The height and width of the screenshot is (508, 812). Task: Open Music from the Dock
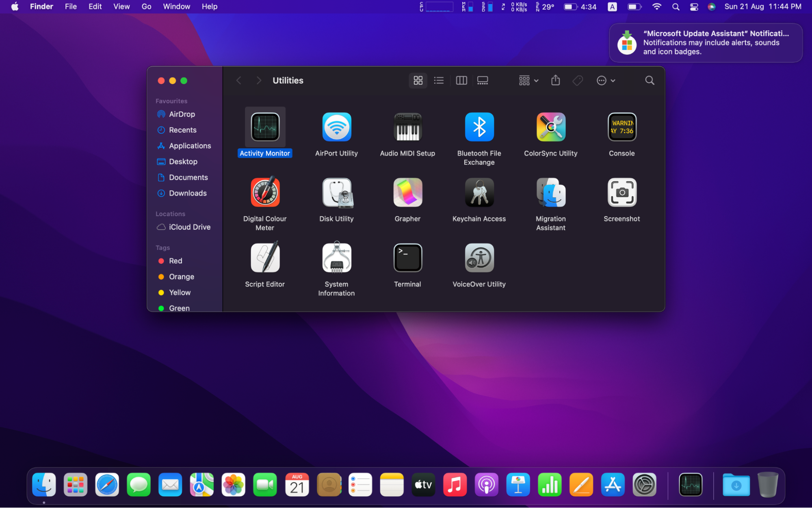[x=455, y=485]
